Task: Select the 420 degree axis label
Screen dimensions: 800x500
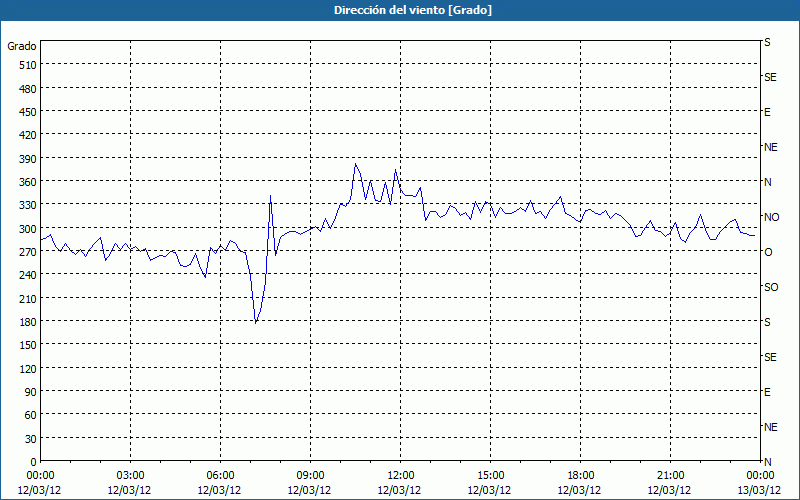Action: click(x=28, y=135)
